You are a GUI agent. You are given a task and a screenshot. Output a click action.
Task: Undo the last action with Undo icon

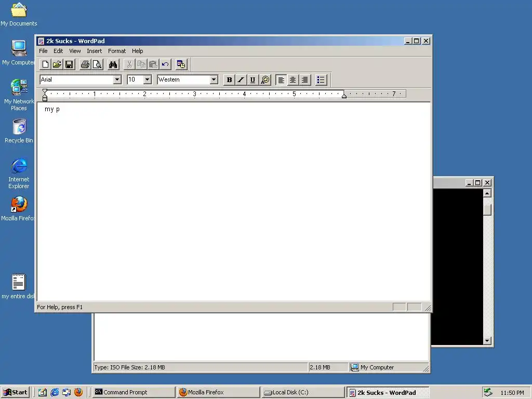pyautogui.click(x=165, y=64)
